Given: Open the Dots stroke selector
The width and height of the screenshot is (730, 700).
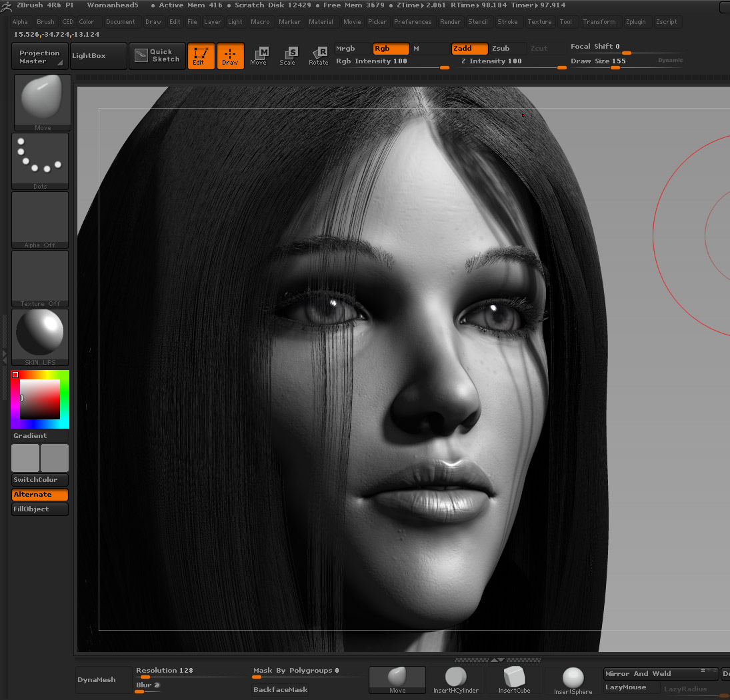Looking at the screenshot, I should 40,161.
